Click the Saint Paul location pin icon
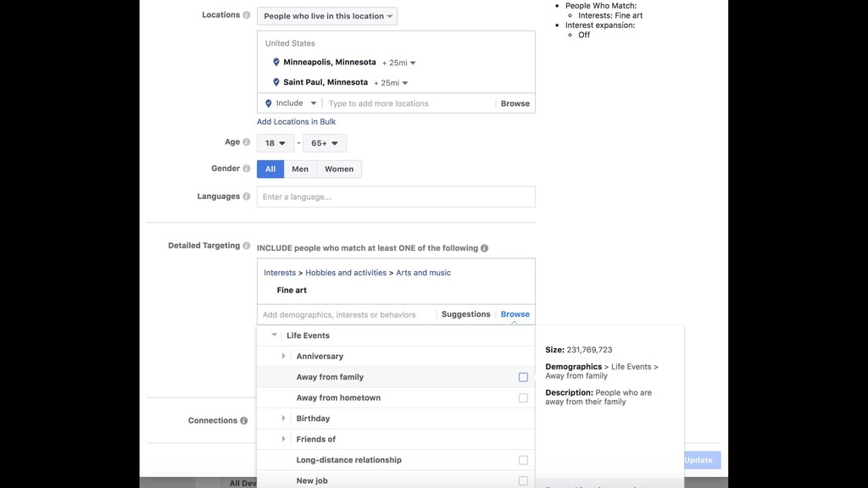Image resolution: width=868 pixels, height=488 pixels. pos(276,83)
